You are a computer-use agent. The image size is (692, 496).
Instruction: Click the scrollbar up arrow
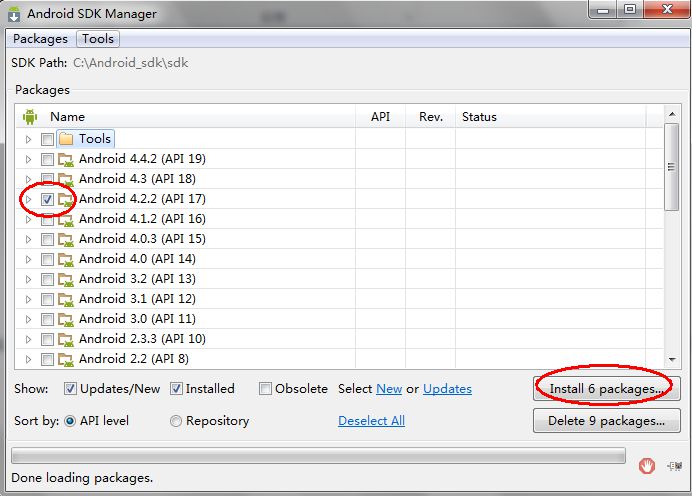click(672, 114)
